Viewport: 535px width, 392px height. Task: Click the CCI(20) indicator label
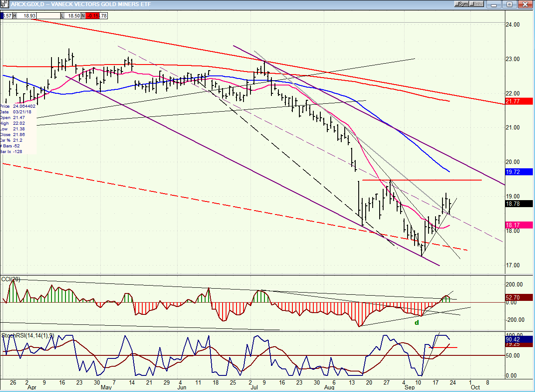point(10,280)
